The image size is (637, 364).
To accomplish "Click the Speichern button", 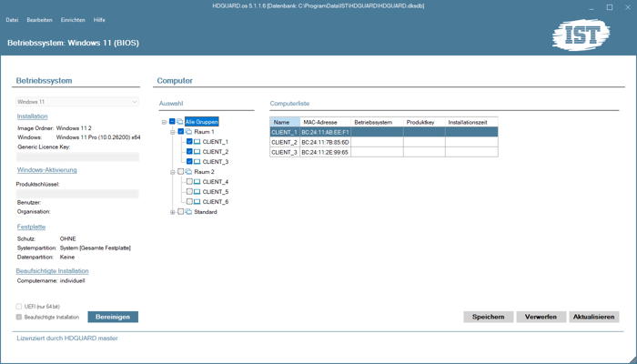I will point(489,317).
